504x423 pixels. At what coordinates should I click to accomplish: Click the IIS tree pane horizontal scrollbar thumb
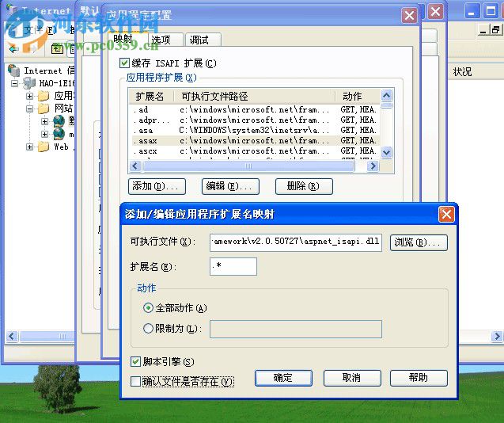click(x=47, y=337)
